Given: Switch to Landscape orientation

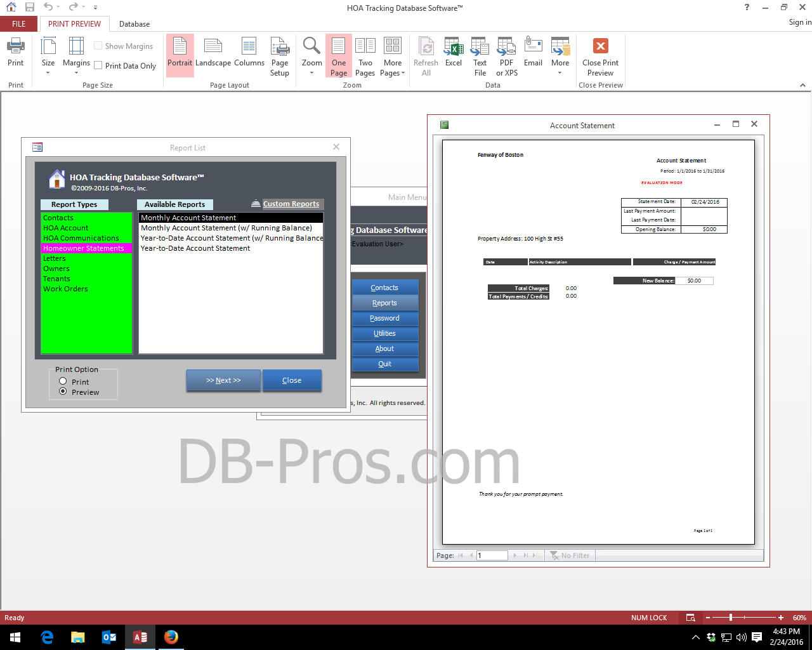Looking at the screenshot, I should click(x=213, y=52).
